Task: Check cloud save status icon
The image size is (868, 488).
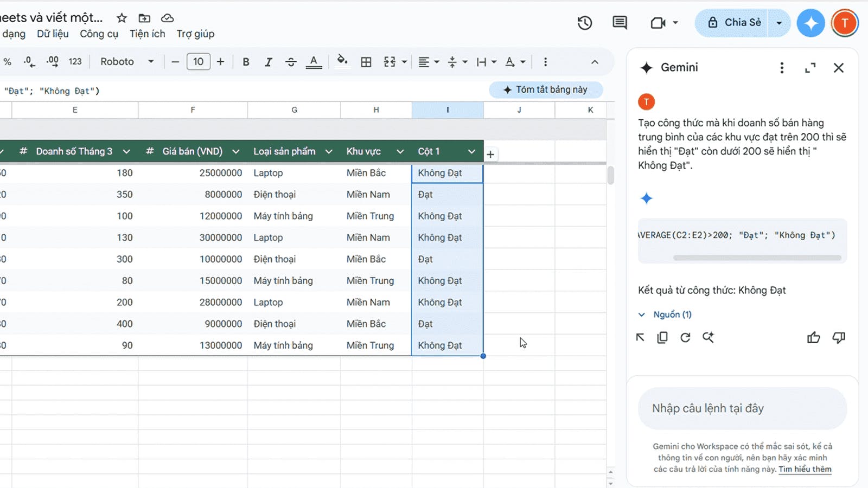Action: [168, 18]
